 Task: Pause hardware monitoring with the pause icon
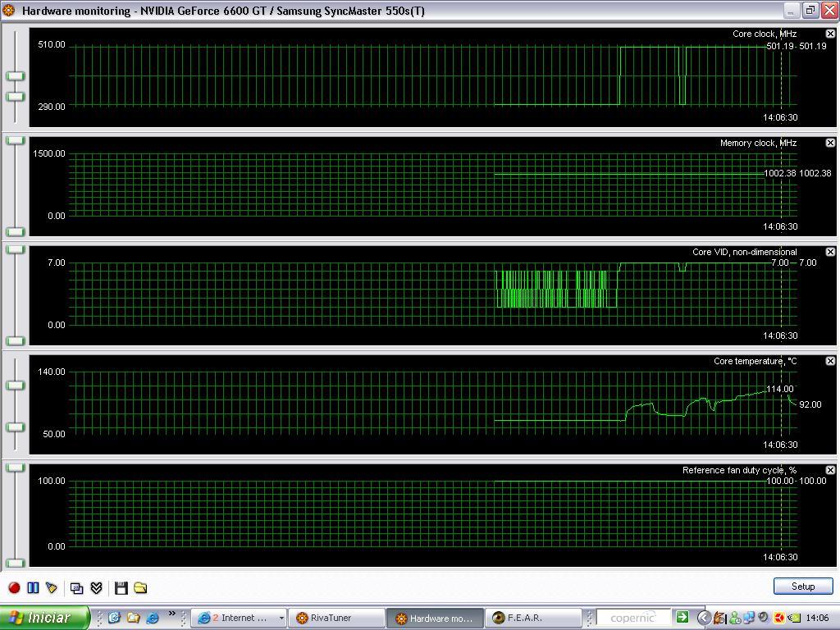(x=33, y=587)
